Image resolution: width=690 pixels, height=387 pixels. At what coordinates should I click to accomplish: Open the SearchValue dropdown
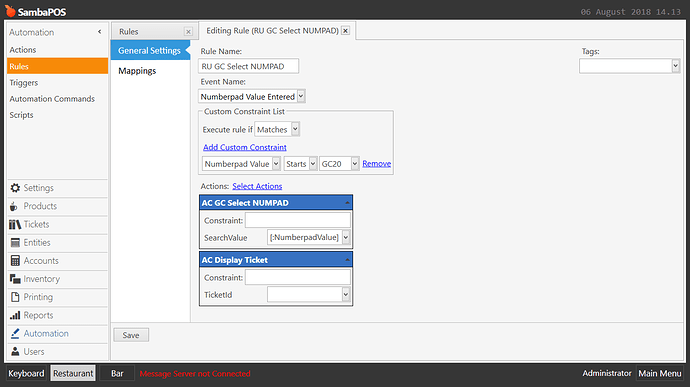pos(346,237)
